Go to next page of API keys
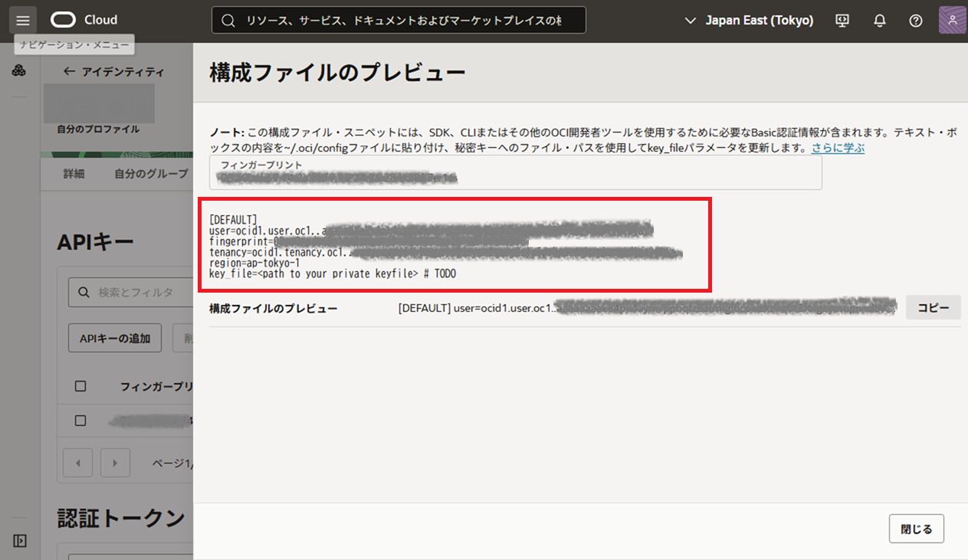The height and width of the screenshot is (560, 968). 115,463
